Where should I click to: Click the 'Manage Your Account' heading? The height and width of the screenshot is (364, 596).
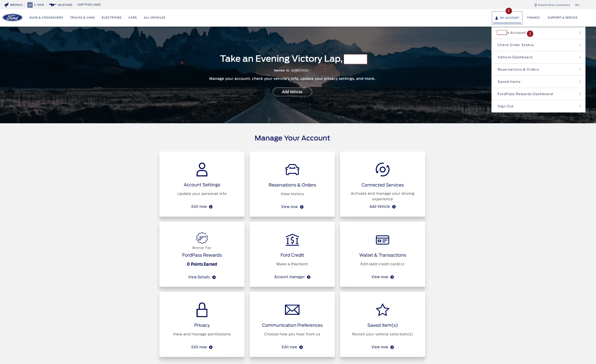[x=292, y=138]
